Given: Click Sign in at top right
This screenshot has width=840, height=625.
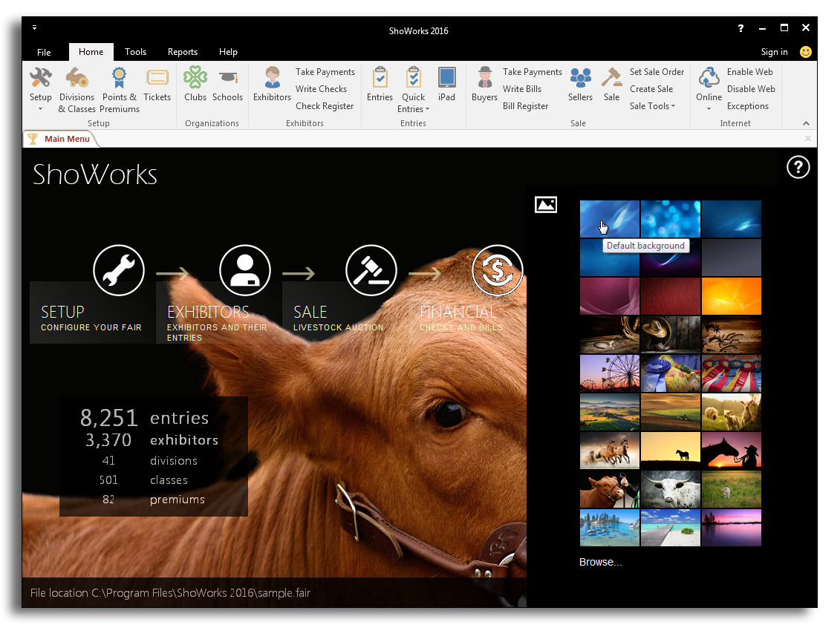Looking at the screenshot, I should click(774, 52).
